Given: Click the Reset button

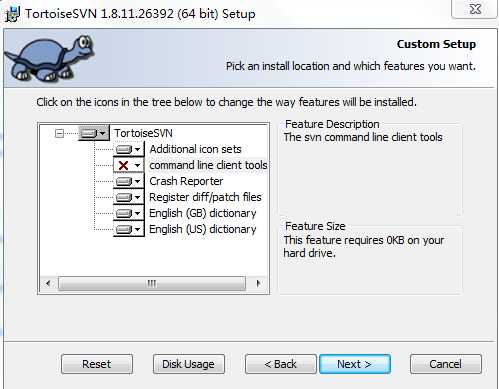Looking at the screenshot, I should (x=97, y=364).
